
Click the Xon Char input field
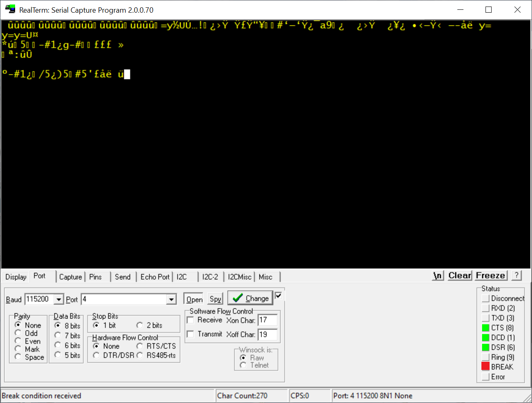point(268,320)
